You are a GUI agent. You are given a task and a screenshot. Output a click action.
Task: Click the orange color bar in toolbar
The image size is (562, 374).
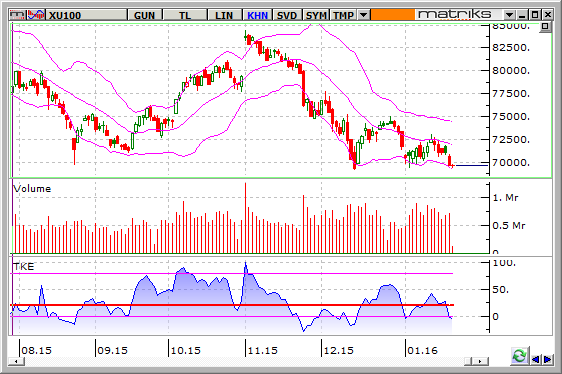(x=392, y=15)
